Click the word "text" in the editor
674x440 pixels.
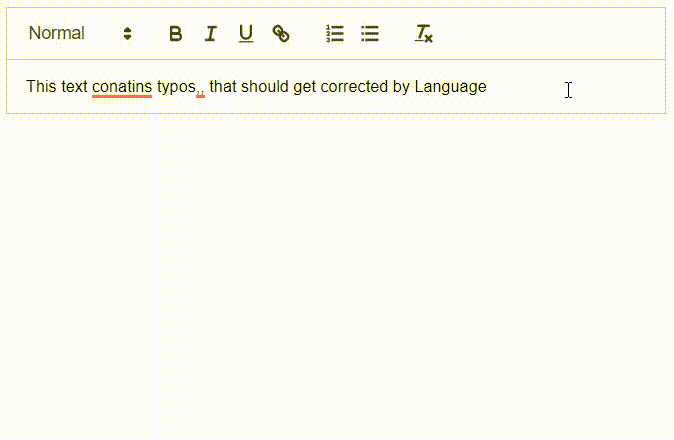pyautogui.click(x=75, y=87)
